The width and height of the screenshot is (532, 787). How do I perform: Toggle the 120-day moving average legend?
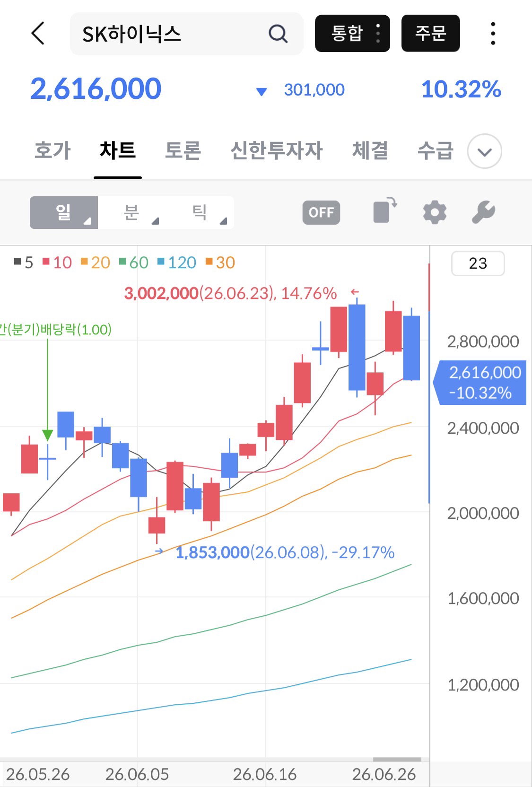tap(176, 262)
